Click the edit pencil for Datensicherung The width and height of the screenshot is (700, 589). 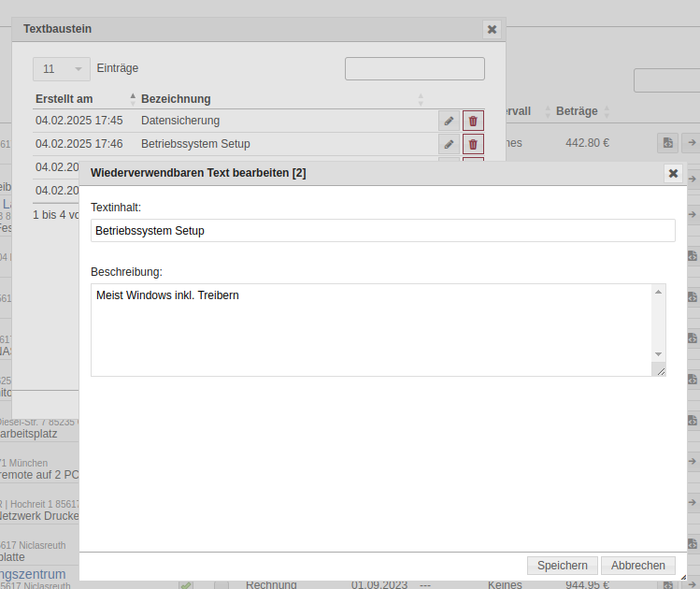pos(449,121)
